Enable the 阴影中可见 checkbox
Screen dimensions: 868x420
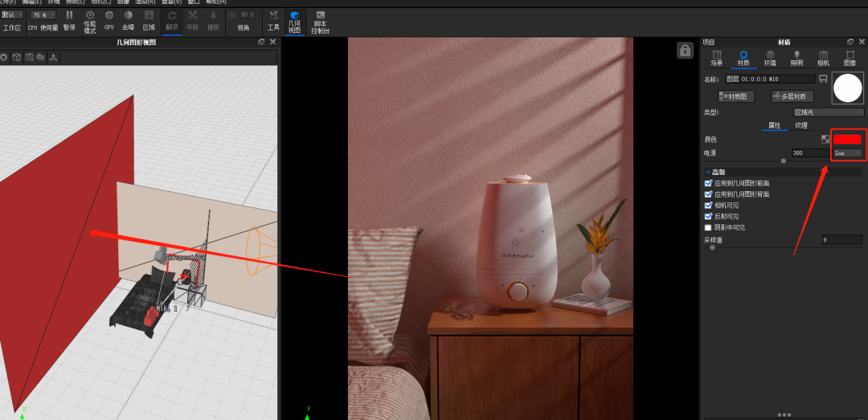coord(708,227)
